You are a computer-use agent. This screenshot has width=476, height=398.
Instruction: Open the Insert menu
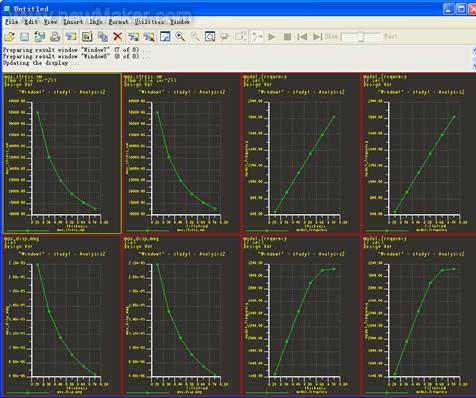[x=73, y=22]
